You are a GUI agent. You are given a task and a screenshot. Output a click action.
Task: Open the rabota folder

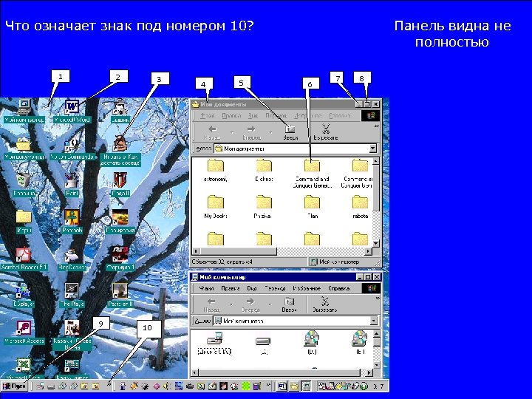tap(360, 207)
